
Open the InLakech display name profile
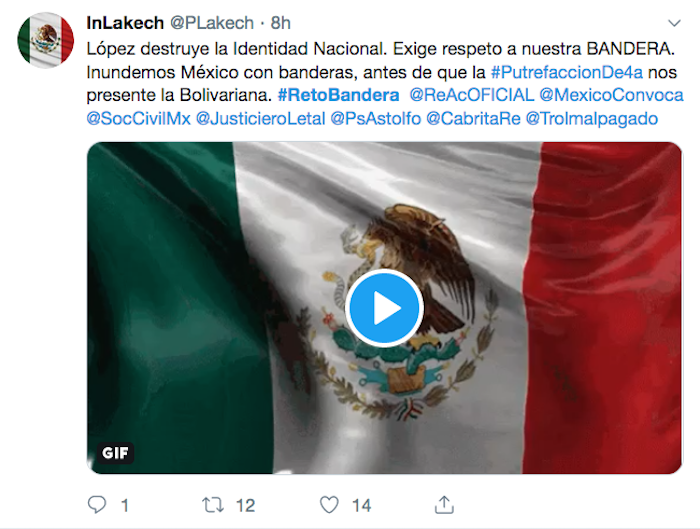tap(125, 23)
